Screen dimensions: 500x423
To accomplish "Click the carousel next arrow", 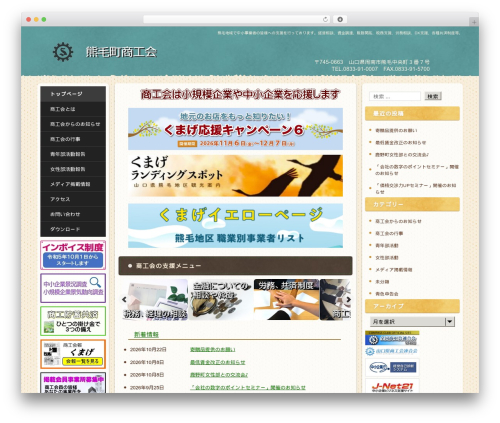I will point(348,299).
